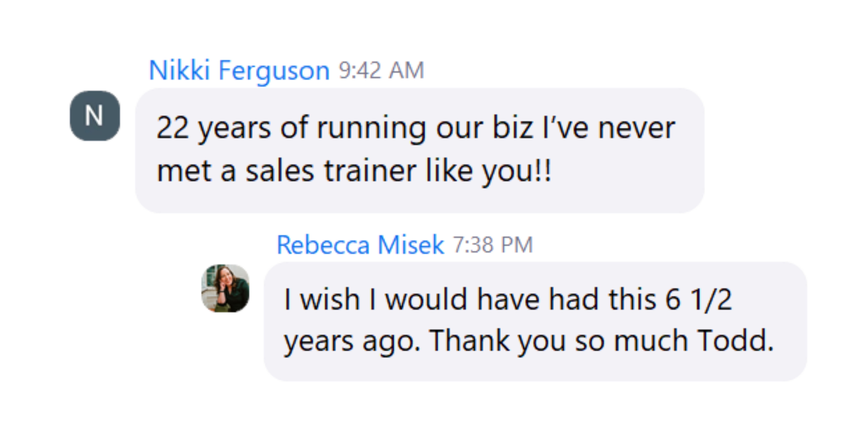Click "sales trainer" in Nikki's message

click(x=331, y=171)
